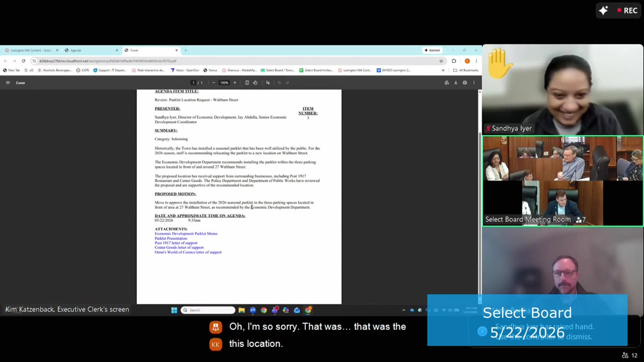The height and width of the screenshot is (362, 644).
Task: Open Post 1917 letter of support link
Action: point(176,243)
